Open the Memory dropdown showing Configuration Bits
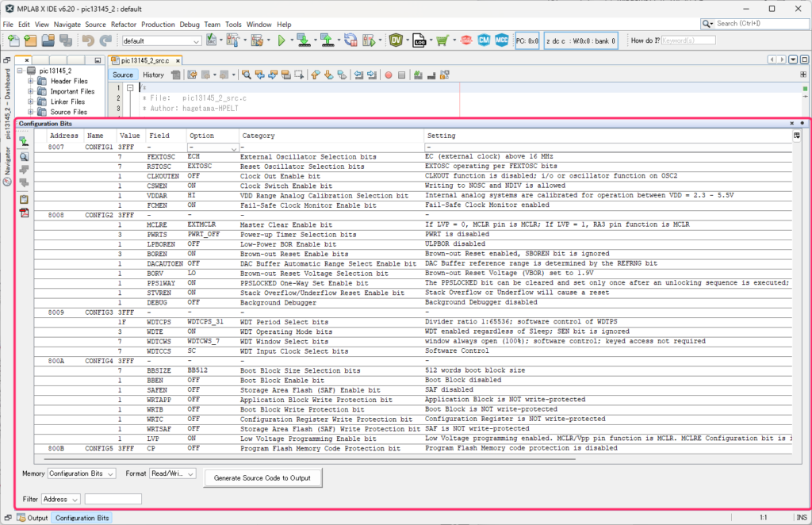This screenshot has width=812, height=525. [82, 473]
